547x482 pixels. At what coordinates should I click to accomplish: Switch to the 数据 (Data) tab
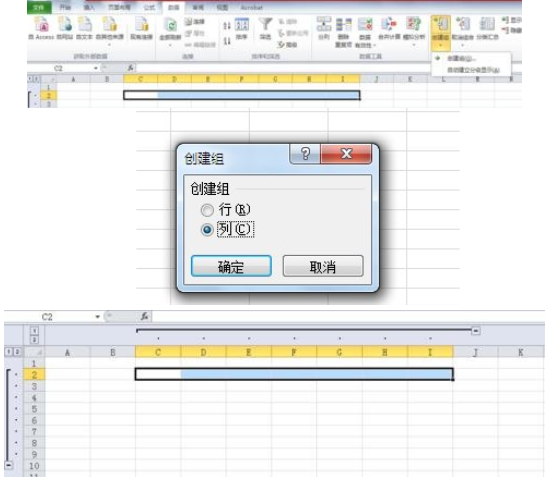click(173, 7)
